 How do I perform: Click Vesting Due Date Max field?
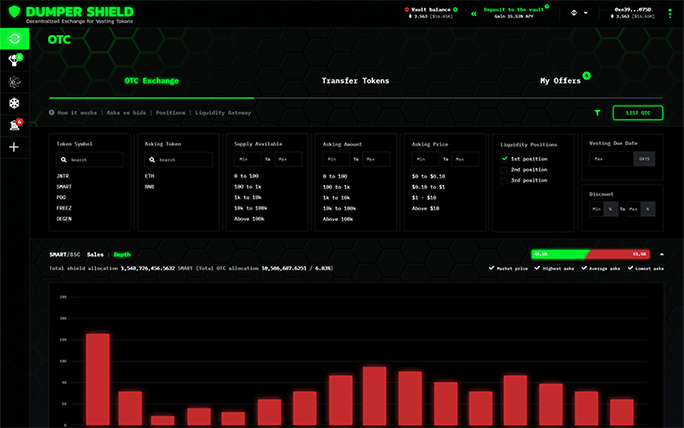click(x=611, y=159)
